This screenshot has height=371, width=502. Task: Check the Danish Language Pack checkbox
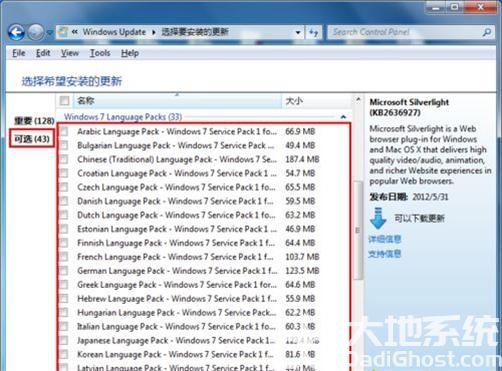tap(64, 201)
